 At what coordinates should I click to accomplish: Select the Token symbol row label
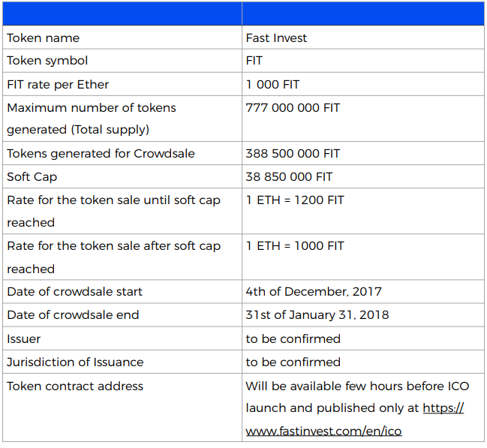pos(47,61)
